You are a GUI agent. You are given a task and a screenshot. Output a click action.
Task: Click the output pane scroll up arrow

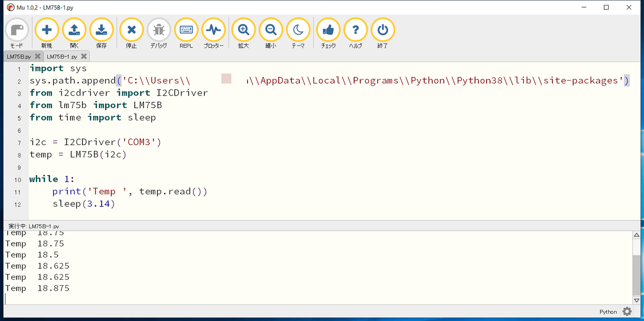click(636, 235)
